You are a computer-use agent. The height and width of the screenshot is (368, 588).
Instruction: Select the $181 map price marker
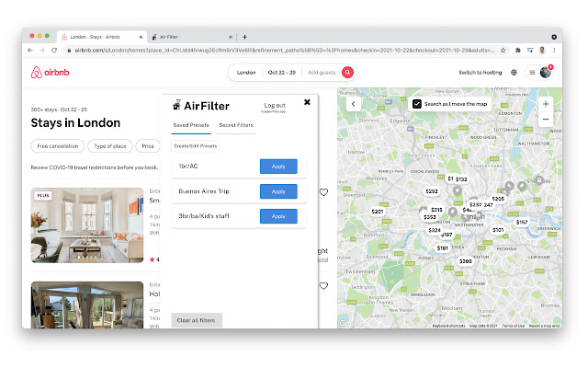pos(443,247)
